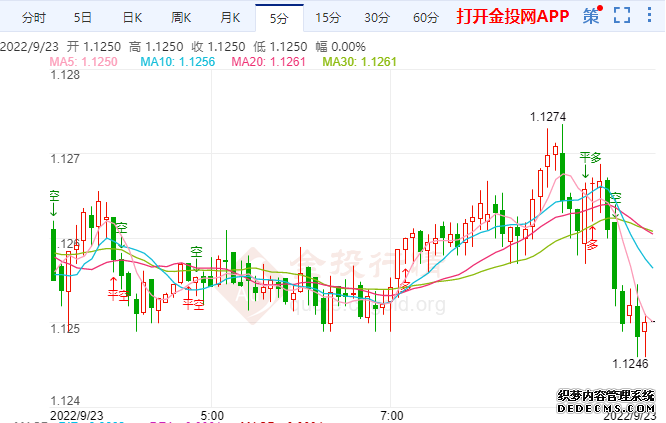Switch to the 分时 chart tab
666x423 pixels.
coord(34,18)
